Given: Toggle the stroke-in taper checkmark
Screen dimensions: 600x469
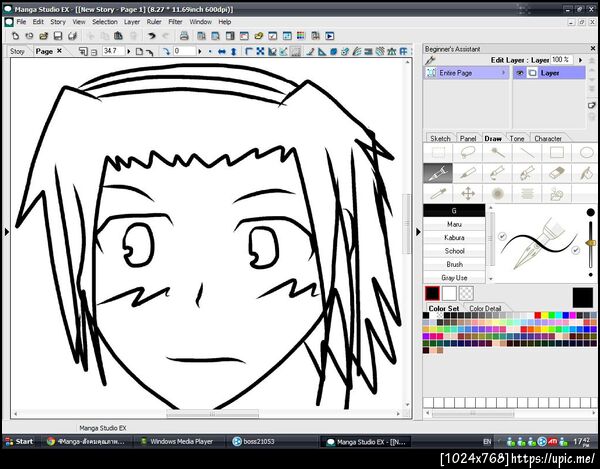Looking at the screenshot, I should 504,238.
